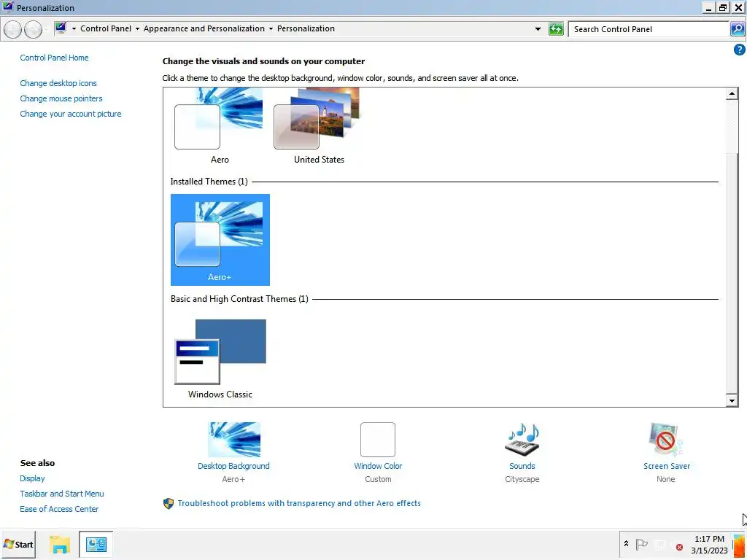Open Action Center flag icon
The image size is (747, 560).
pyautogui.click(x=642, y=544)
